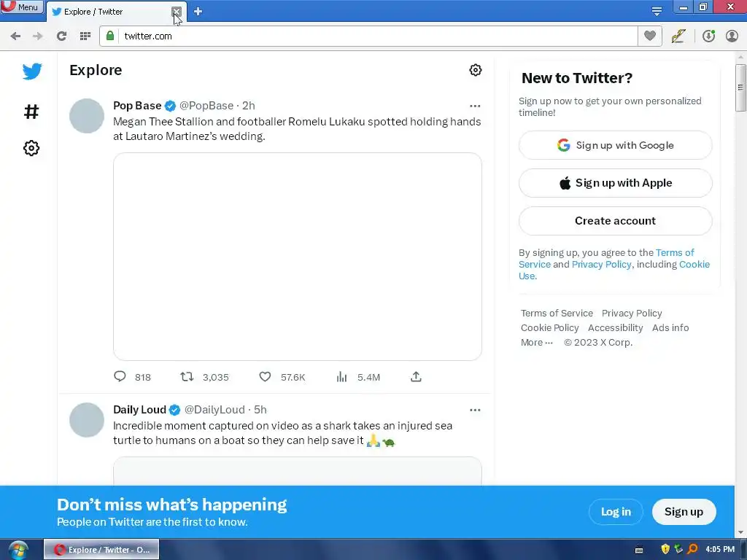
Task: Click Create account button
Action: pos(615,220)
